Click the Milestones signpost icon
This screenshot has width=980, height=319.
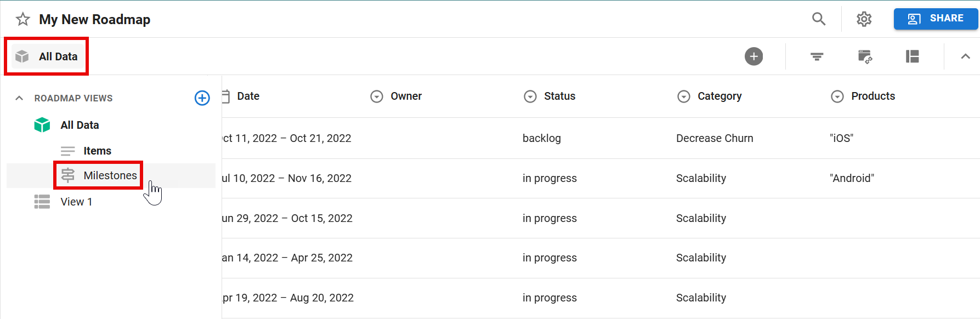68,175
